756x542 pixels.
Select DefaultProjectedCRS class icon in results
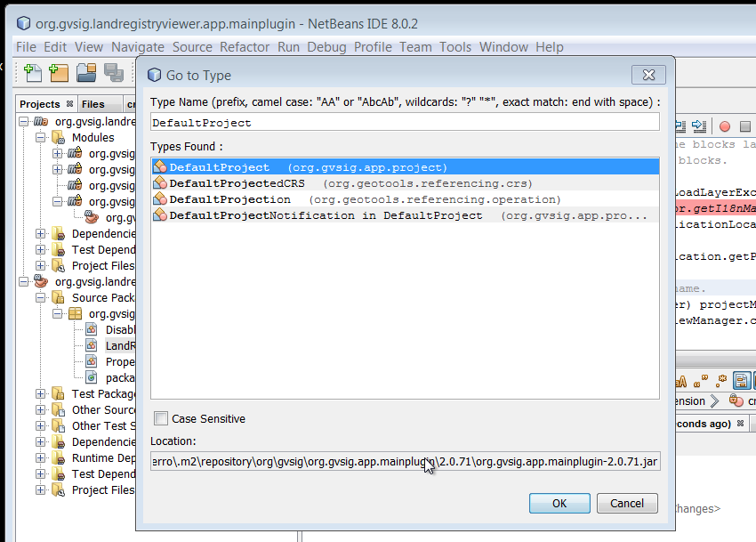tap(161, 183)
